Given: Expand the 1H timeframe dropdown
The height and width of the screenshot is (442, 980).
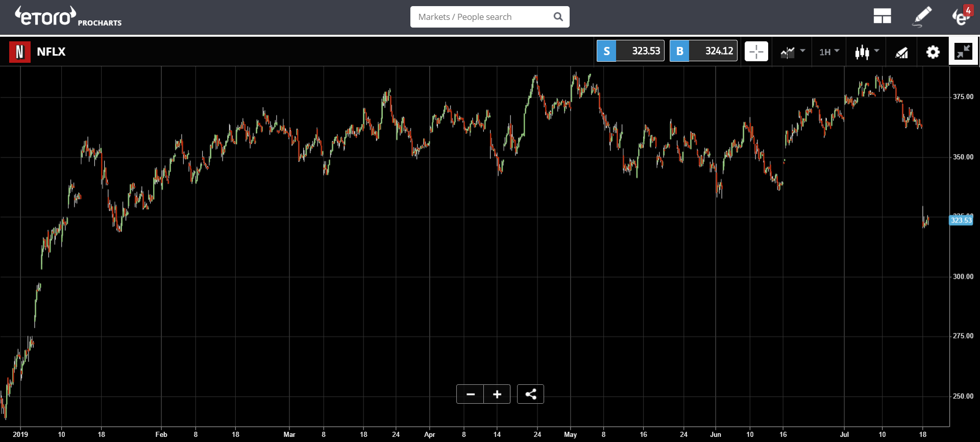Looking at the screenshot, I should [x=829, y=52].
